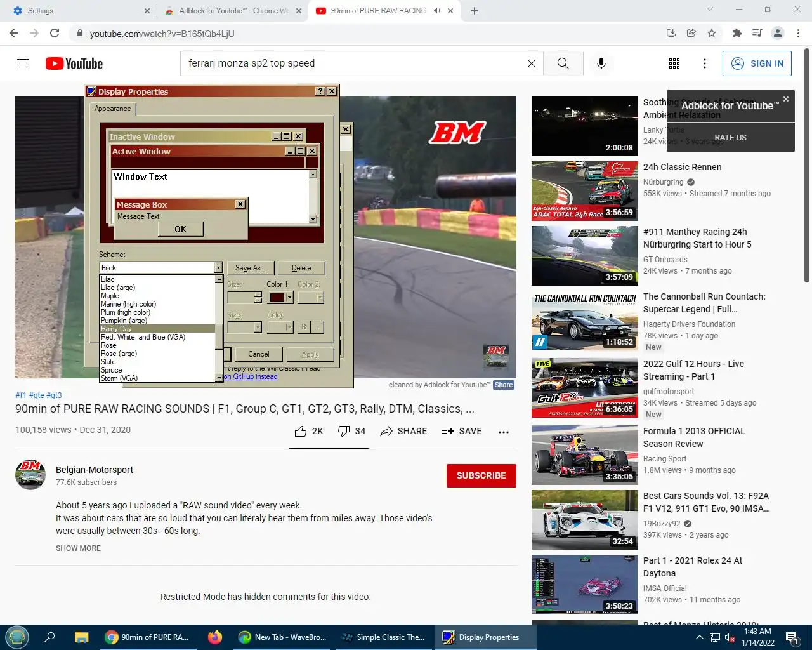Subscribe to Belgian-Motorsport
Image resolution: width=812 pixels, height=650 pixels.
coord(481,475)
